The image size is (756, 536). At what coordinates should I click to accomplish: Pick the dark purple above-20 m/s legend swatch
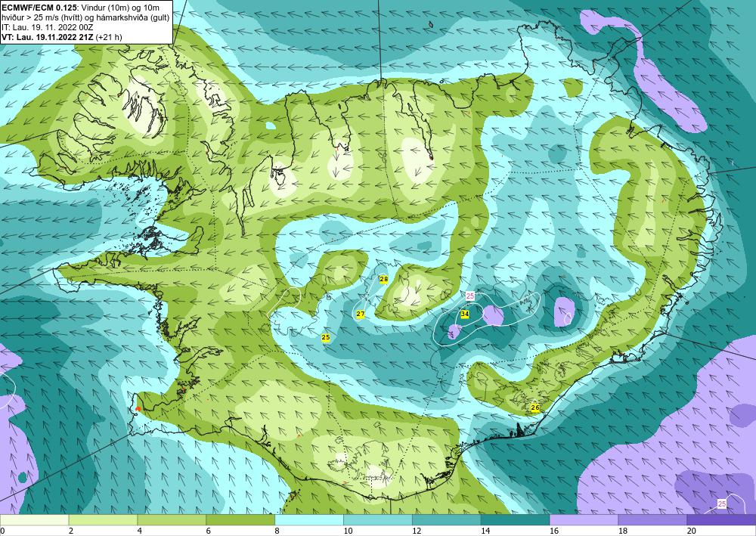721,519
